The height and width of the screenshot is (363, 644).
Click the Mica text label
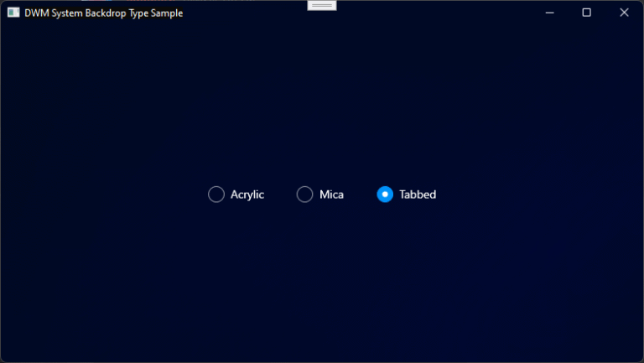click(x=331, y=194)
